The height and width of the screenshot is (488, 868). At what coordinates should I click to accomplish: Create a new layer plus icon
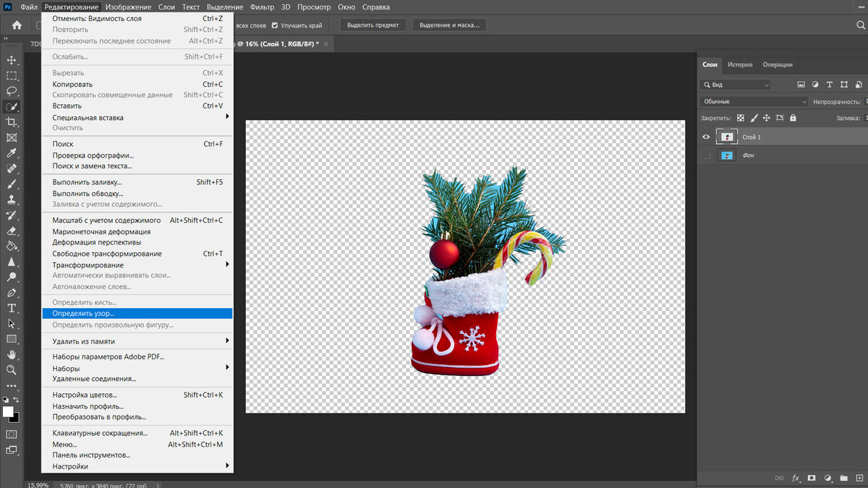(859, 478)
